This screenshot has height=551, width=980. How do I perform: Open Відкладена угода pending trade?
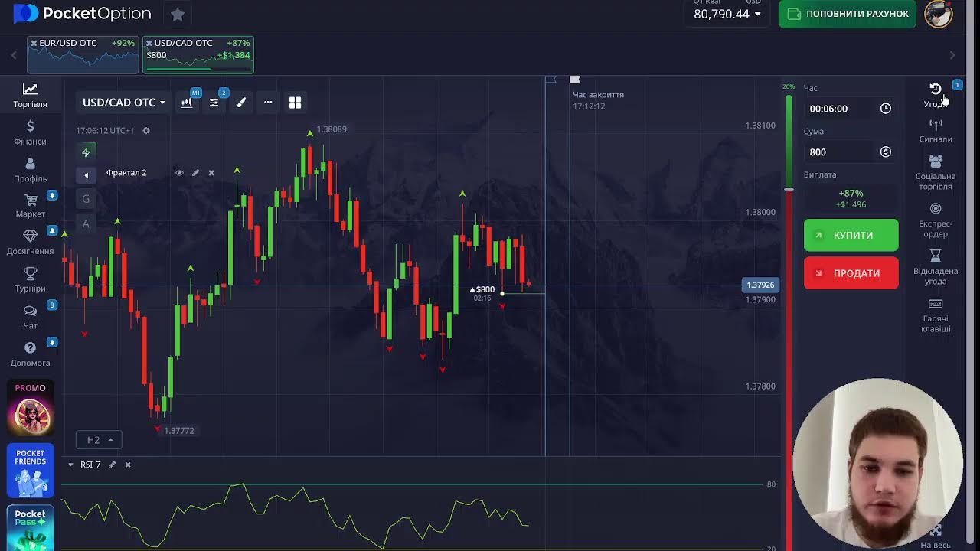coord(936,267)
